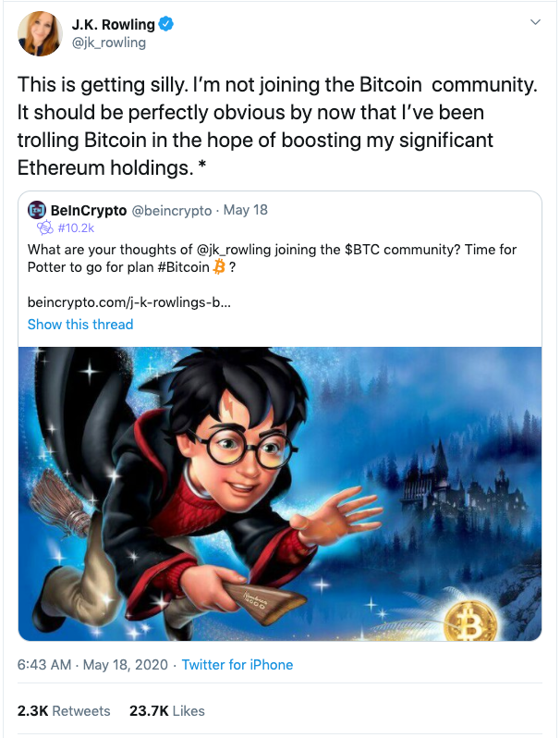Image resolution: width=560 pixels, height=738 pixels.
Task: Click J.K. Rowling's profile avatar
Action: [40, 34]
